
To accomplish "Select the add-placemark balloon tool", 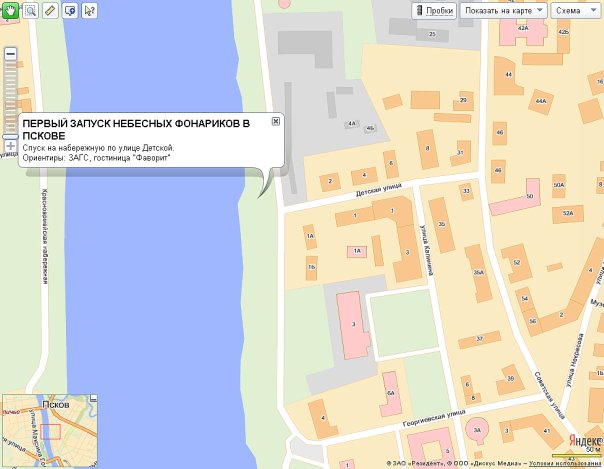I will pos(70,10).
